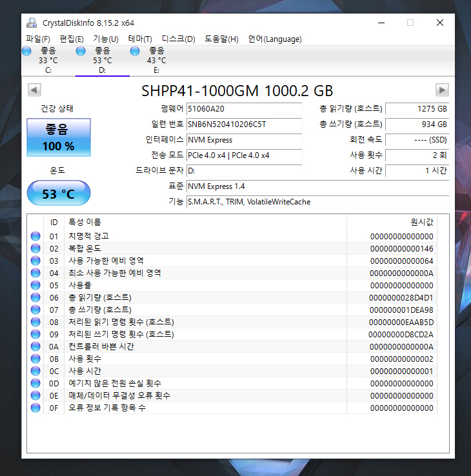The height and width of the screenshot is (476, 471).
Task: Click status icon of row 0A 컨트롤러 바쁜 시간
Action: (35, 346)
